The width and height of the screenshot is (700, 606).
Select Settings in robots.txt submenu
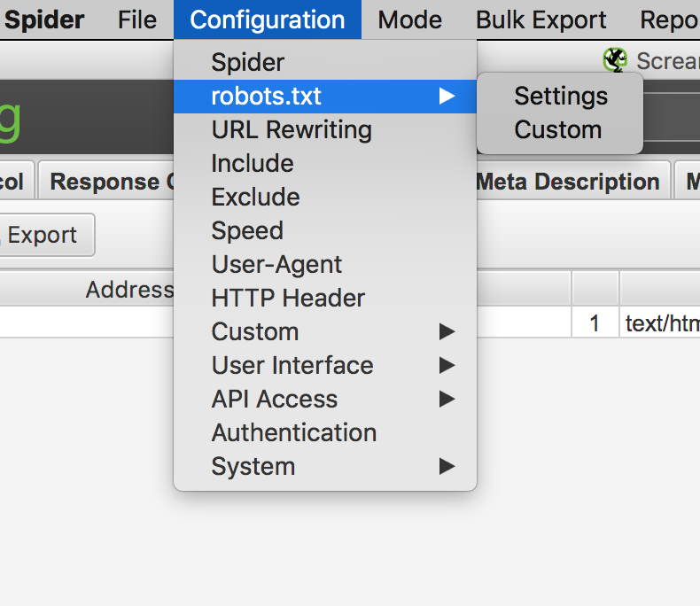pyautogui.click(x=560, y=96)
